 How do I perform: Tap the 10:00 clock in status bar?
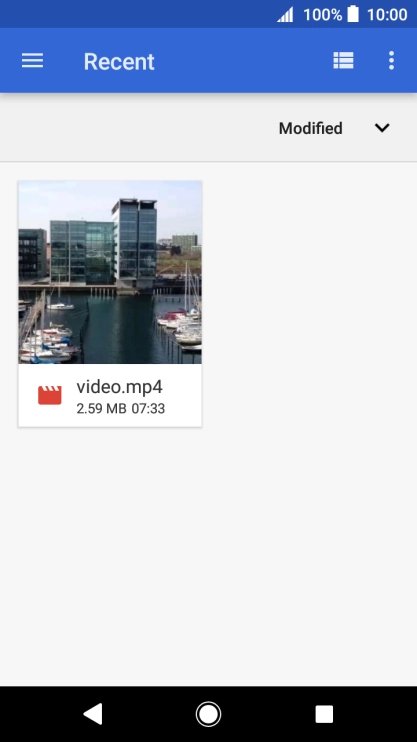point(387,14)
